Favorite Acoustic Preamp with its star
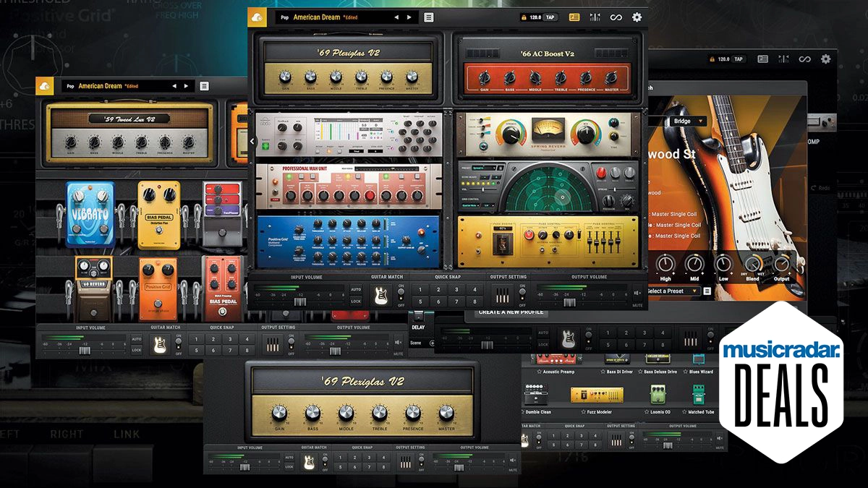 540,372
